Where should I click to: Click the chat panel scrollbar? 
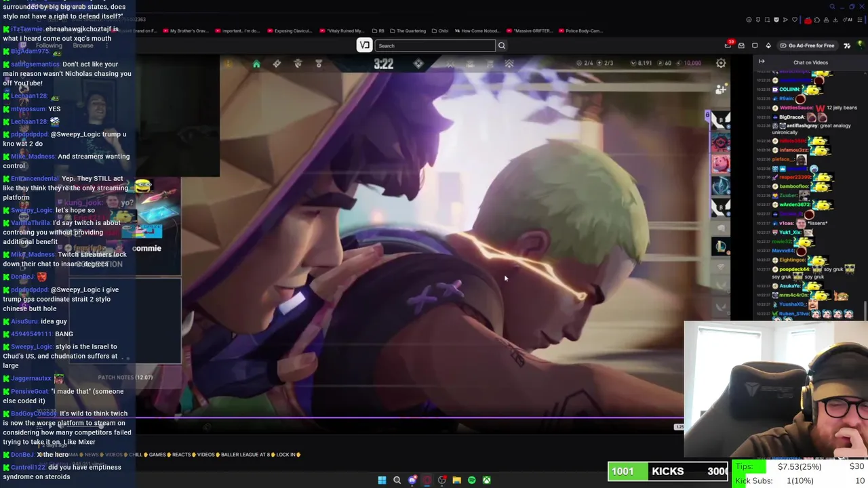point(865,310)
